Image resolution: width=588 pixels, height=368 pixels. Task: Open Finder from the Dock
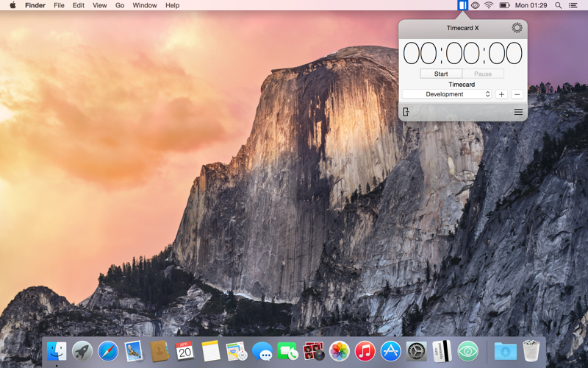pyautogui.click(x=57, y=352)
